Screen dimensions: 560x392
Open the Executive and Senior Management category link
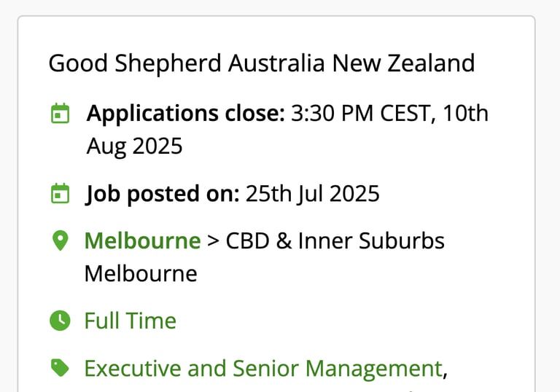click(263, 368)
